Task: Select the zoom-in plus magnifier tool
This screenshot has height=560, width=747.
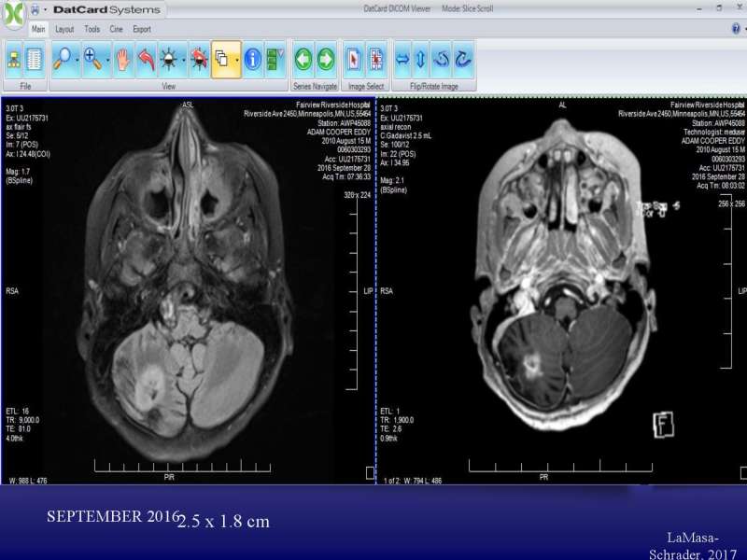Action: [x=92, y=60]
